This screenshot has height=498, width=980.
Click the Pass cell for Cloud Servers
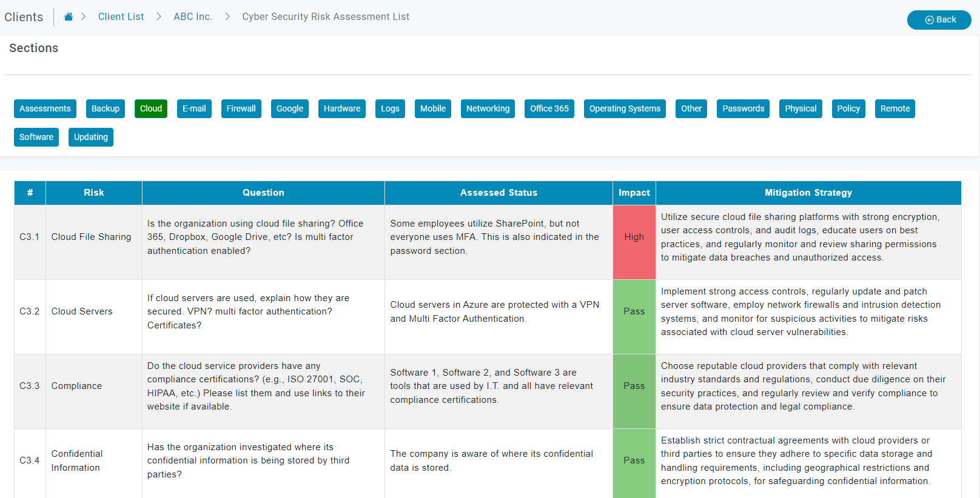pyautogui.click(x=634, y=311)
